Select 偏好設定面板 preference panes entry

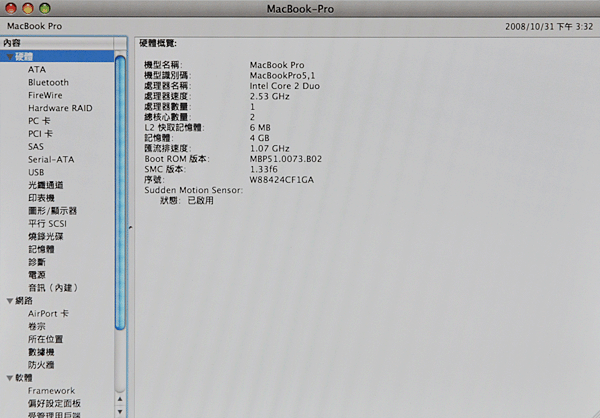pos(54,403)
